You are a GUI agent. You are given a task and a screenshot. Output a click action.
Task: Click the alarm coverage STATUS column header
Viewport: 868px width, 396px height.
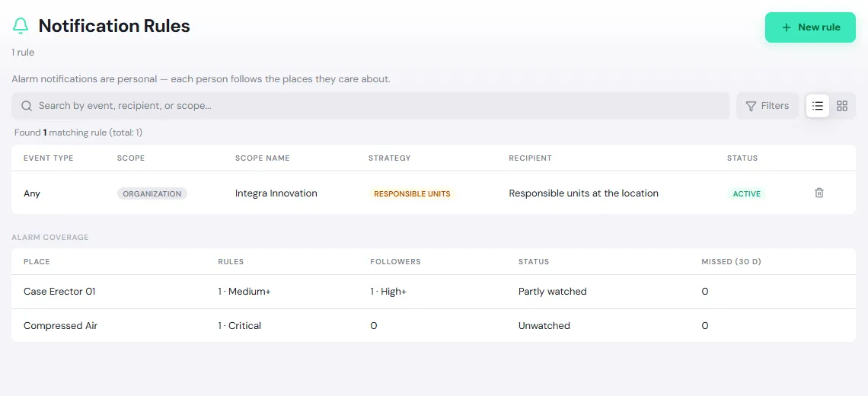click(534, 261)
